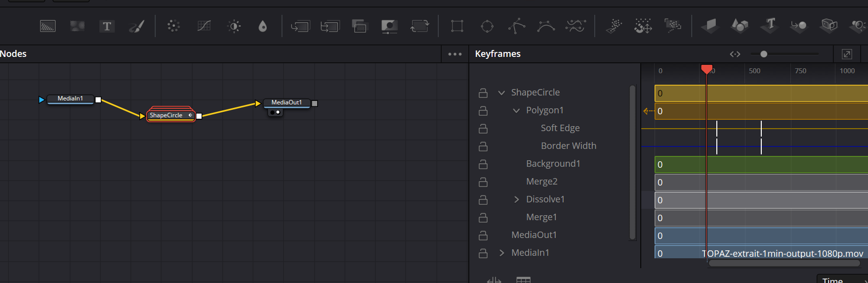The width and height of the screenshot is (868, 283).
Task: Click the Paint brush tool
Action: 136,26
